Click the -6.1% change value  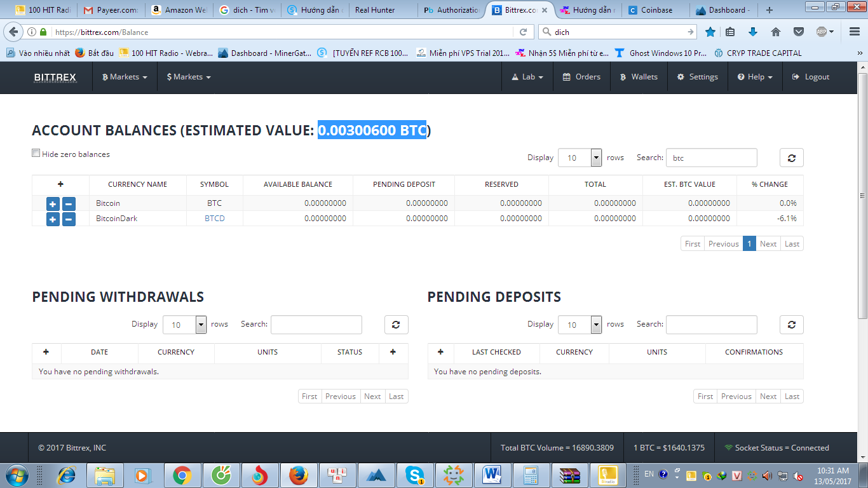click(786, 219)
